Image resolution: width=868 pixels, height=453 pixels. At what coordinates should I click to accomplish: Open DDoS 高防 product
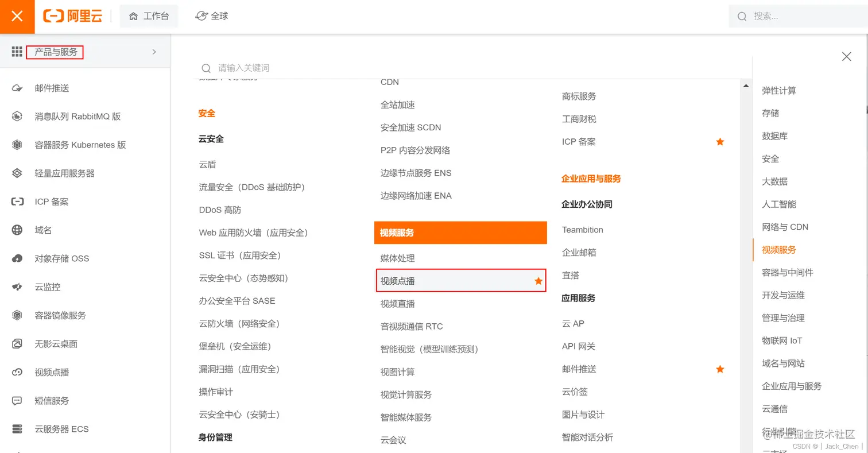220,210
